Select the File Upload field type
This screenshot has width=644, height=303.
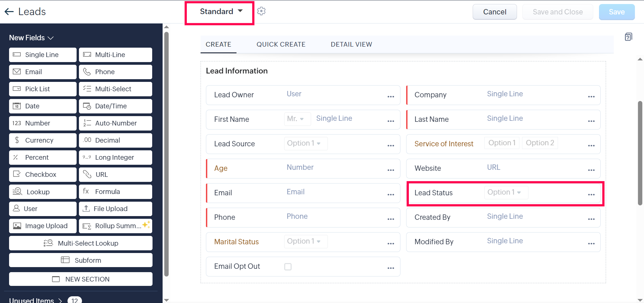116,209
